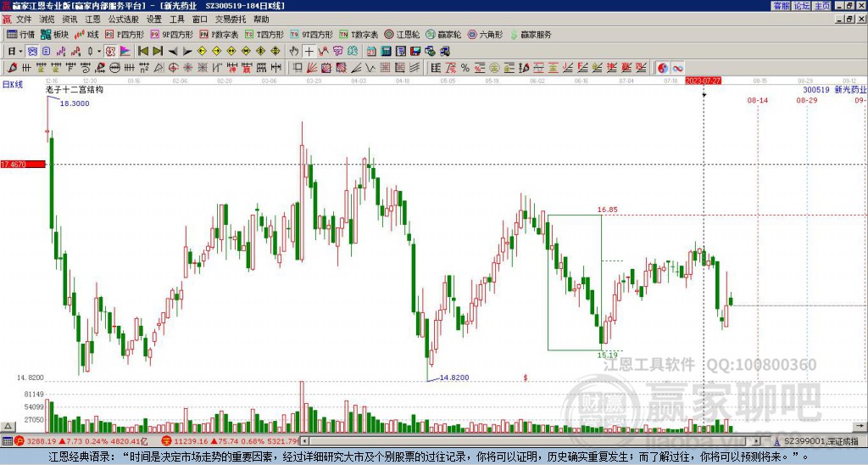Open the 六角形 tool

(485, 34)
